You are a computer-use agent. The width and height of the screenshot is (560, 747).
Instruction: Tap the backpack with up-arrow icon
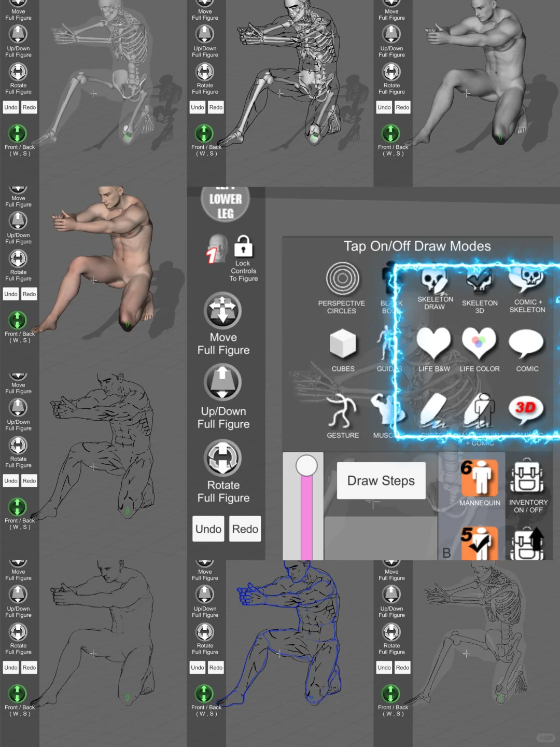click(x=527, y=544)
